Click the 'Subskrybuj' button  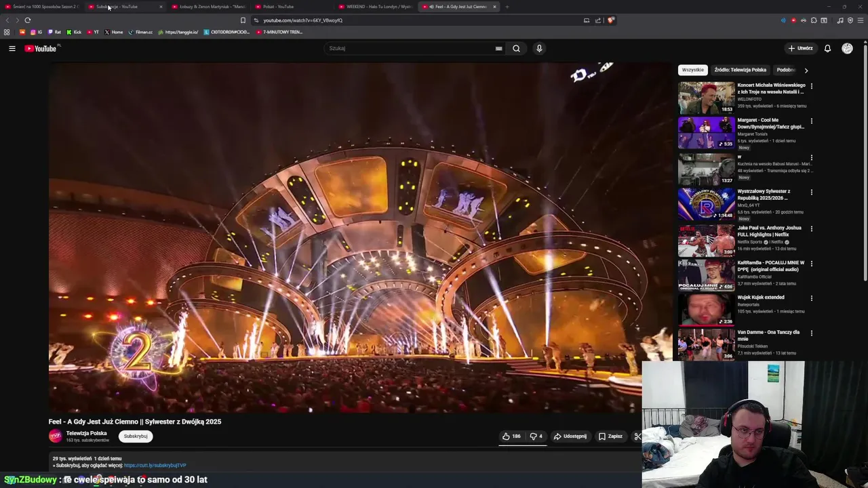tap(136, 436)
